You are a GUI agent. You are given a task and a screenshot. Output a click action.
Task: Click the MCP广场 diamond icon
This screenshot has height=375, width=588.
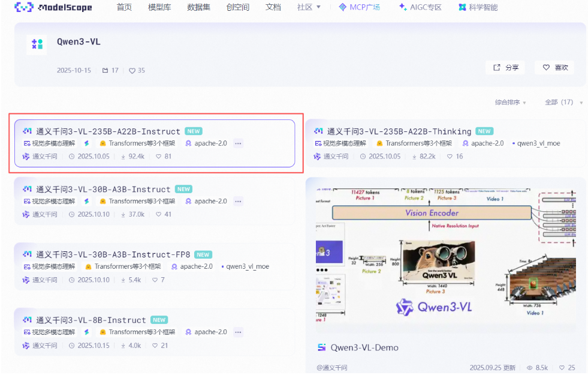pyautogui.click(x=342, y=7)
